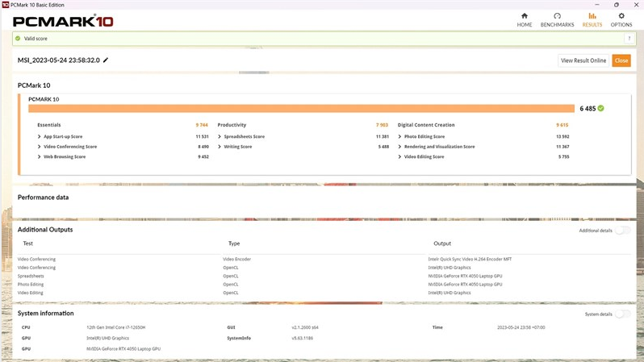Click the green Valid score check icon
Viewport: 644px width, 362px height.
point(18,39)
